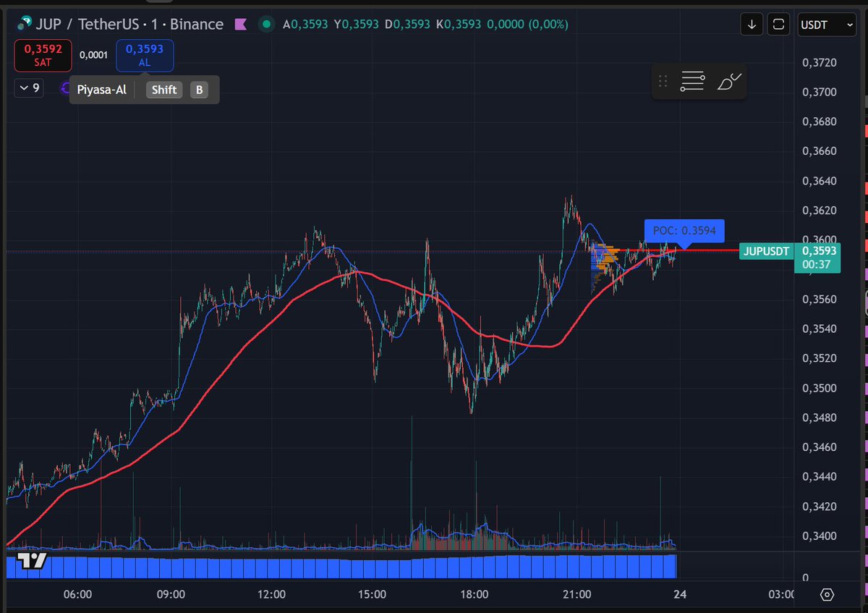Image resolution: width=868 pixels, height=613 pixels.
Task: Click the 0,3700 price scale label
Action: pyautogui.click(x=820, y=92)
